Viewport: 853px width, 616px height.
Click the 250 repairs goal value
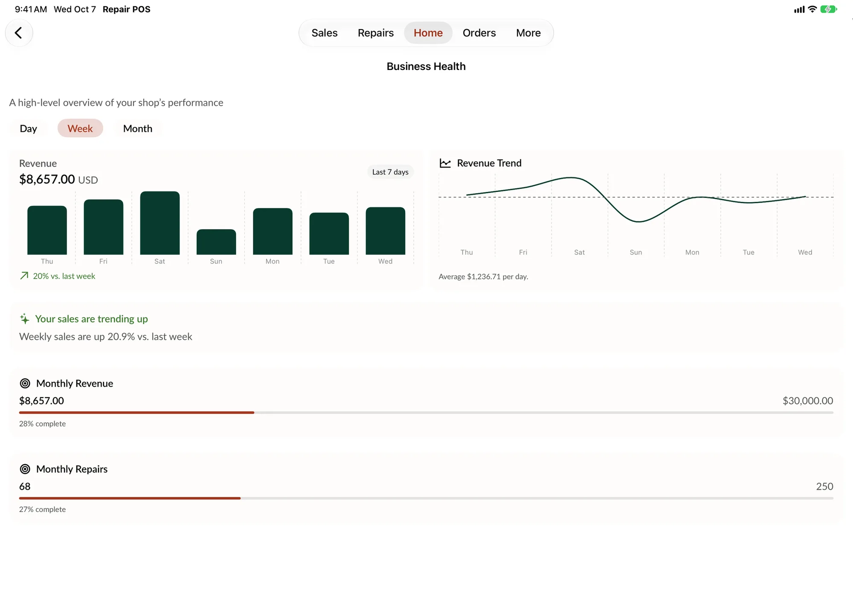824,486
